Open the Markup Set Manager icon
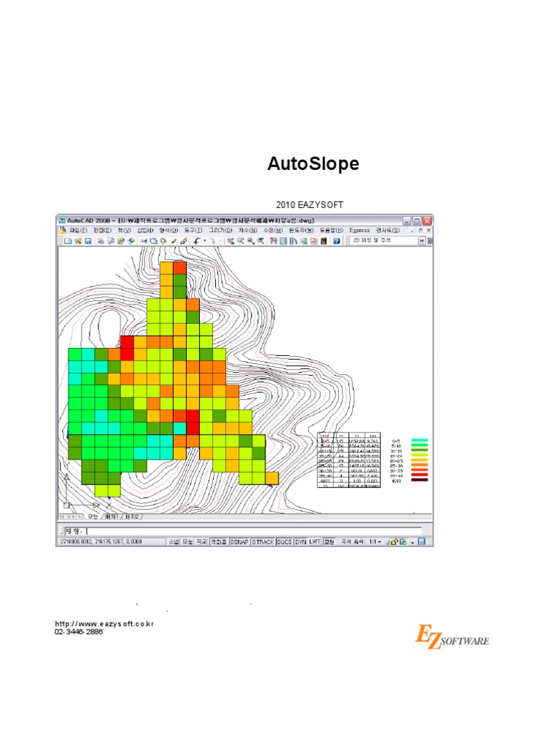This screenshot has height=747, width=560. tap(314, 241)
